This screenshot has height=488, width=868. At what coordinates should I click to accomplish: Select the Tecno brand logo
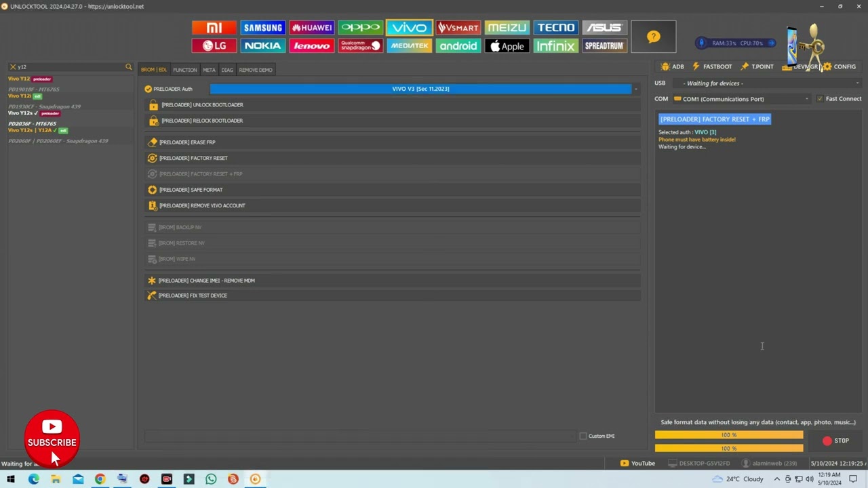556,28
